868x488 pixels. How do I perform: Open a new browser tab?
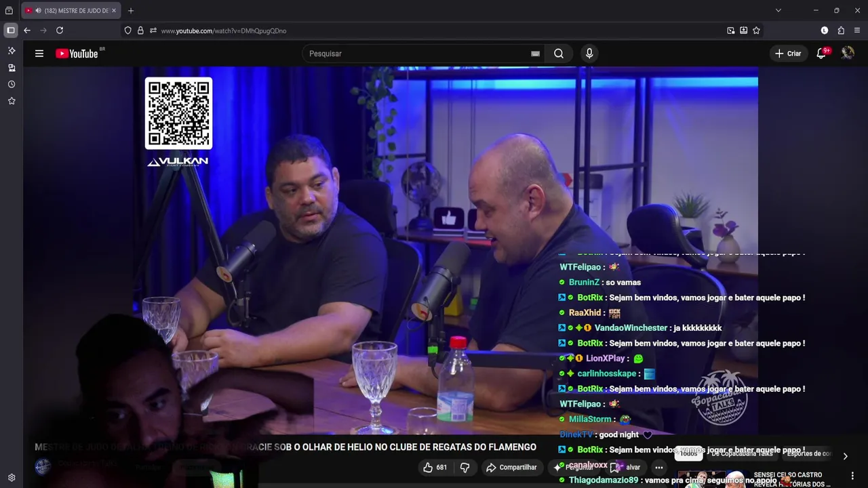point(131,10)
